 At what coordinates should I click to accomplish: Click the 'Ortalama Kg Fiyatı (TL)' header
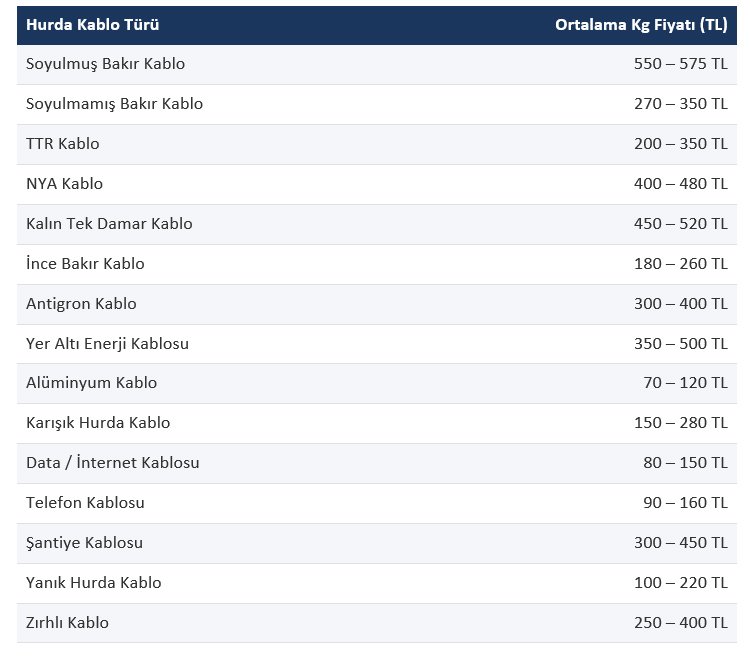[x=641, y=24]
